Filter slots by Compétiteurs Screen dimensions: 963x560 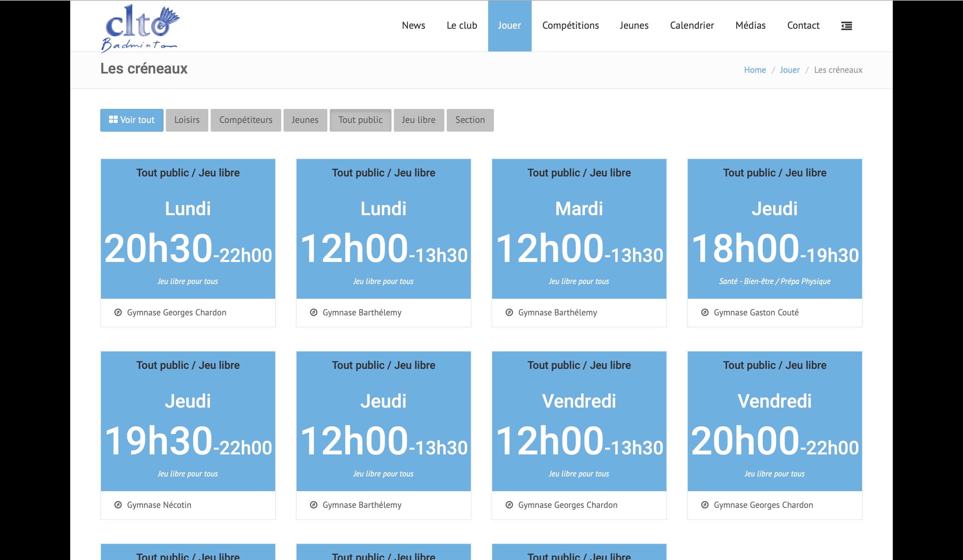(246, 120)
